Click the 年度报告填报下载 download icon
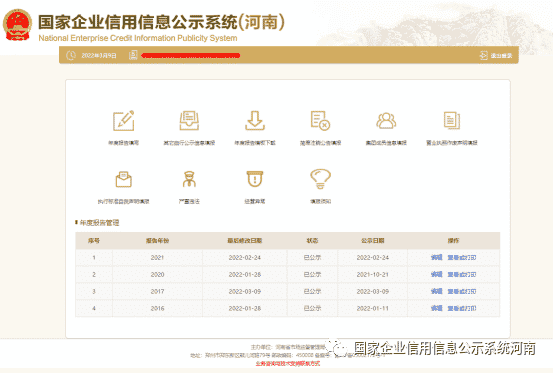 (x=255, y=121)
